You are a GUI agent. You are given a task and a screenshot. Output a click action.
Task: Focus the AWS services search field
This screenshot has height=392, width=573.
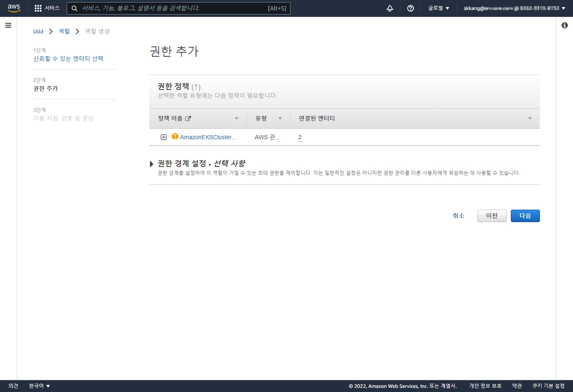click(179, 8)
